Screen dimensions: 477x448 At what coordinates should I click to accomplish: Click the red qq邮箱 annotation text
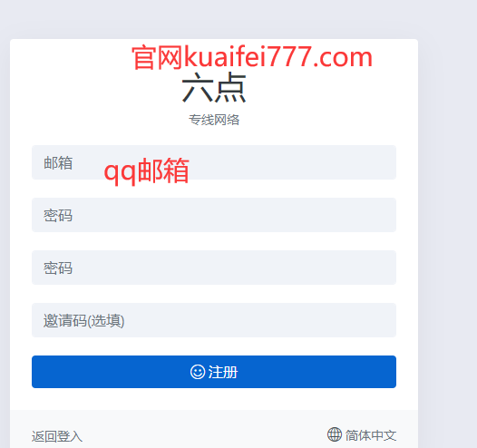pos(146,170)
